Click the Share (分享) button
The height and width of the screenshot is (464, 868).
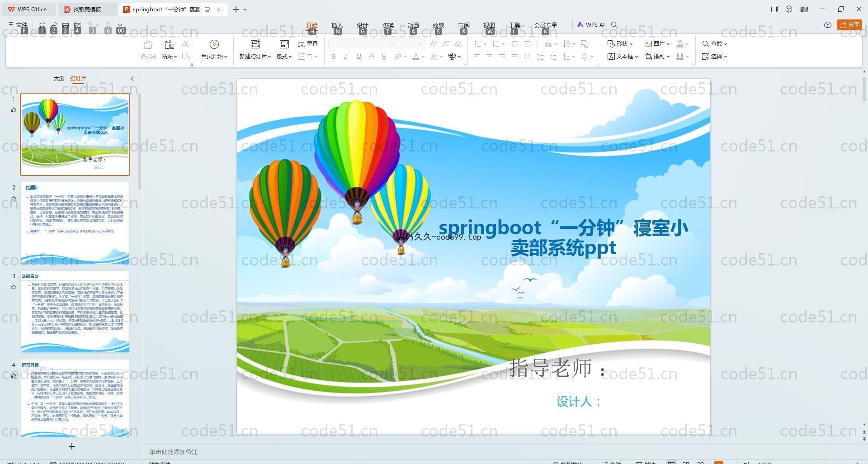pyautogui.click(x=849, y=25)
